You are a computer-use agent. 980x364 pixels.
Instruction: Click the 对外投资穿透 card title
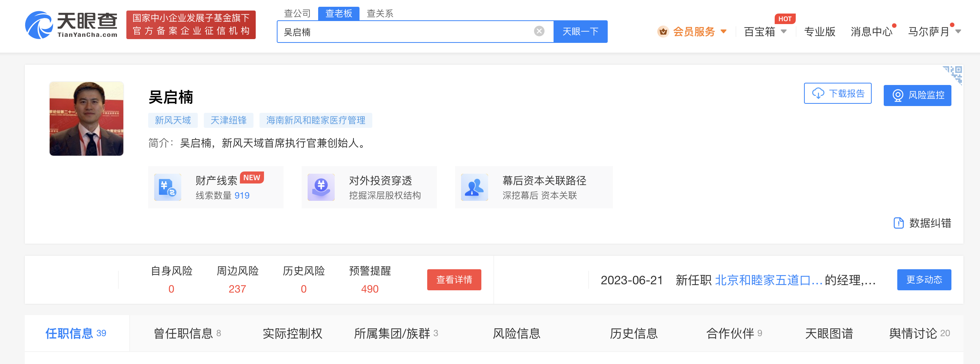pyautogui.click(x=381, y=180)
